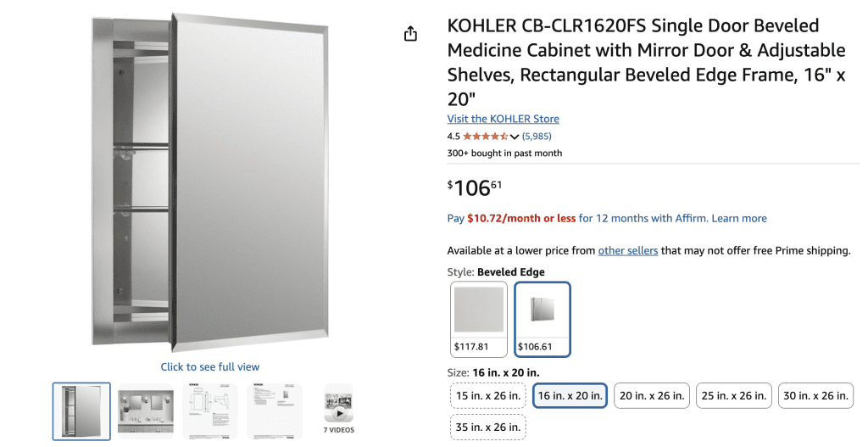Play the product videos thumbnail

[339, 409]
